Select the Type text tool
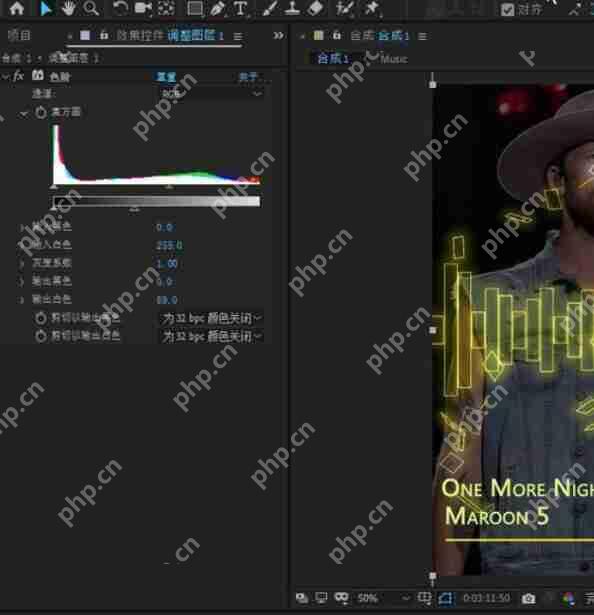This screenshot has height=615, width=594. click(240, 8)
